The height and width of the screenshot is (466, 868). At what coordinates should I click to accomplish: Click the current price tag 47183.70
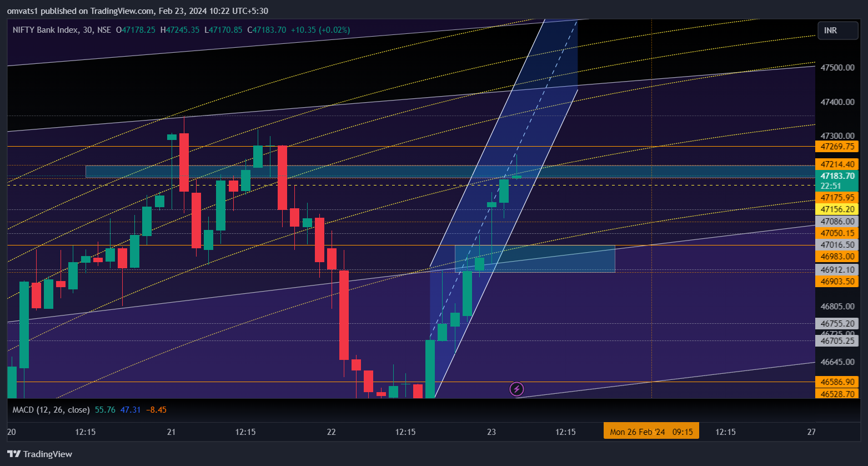point(837,176)
